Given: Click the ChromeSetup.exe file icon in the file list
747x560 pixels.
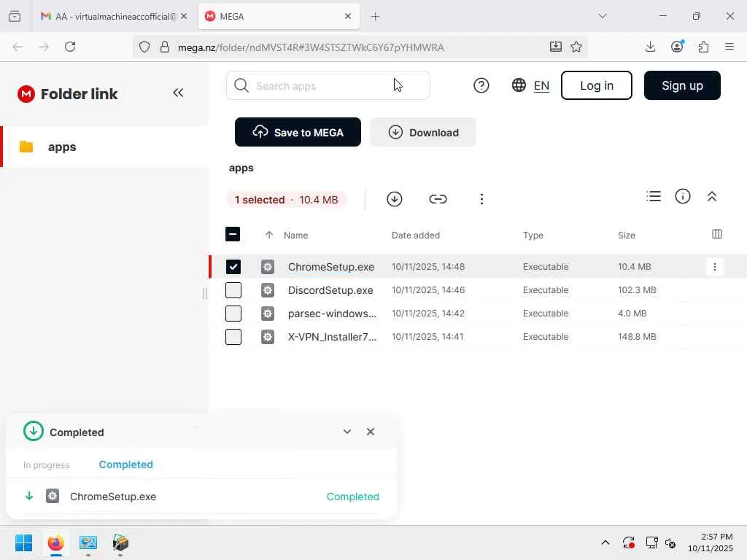Looking at the screenshot, I should click(x=268, y=267).
